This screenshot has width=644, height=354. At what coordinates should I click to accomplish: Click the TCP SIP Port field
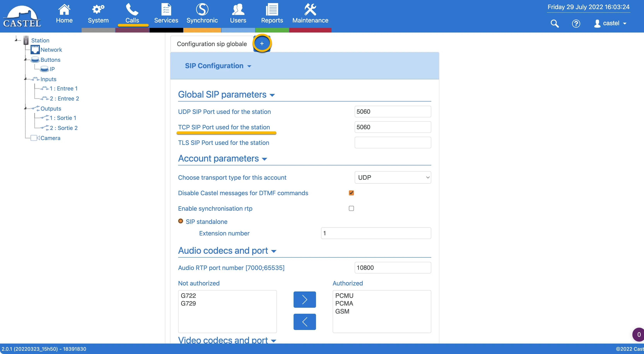coord(393,127)
